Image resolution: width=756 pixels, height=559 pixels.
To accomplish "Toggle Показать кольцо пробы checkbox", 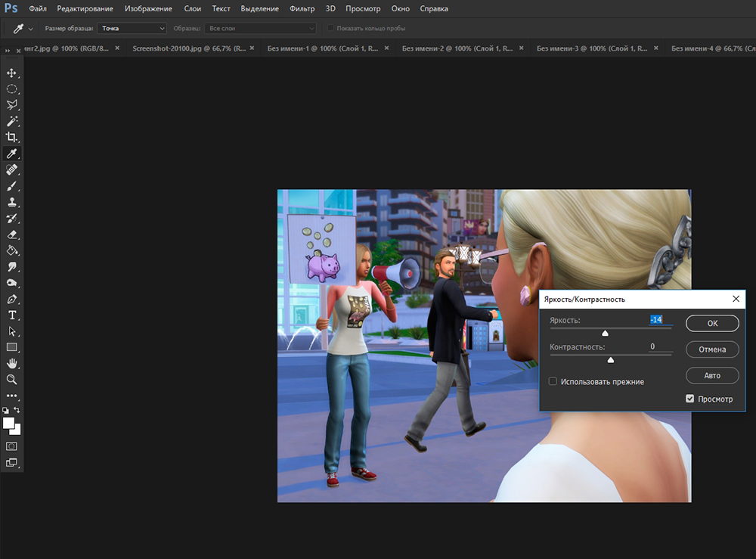I will (330, 29).
